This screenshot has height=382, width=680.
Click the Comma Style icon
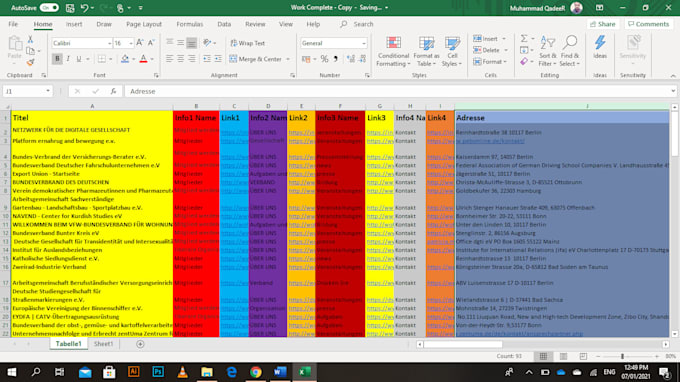pos(335,59)
